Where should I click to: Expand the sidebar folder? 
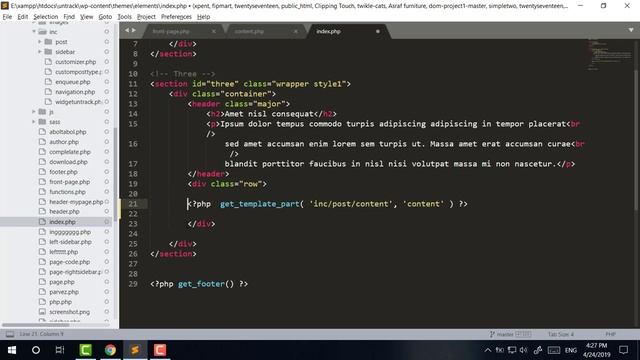click(40, 51)
